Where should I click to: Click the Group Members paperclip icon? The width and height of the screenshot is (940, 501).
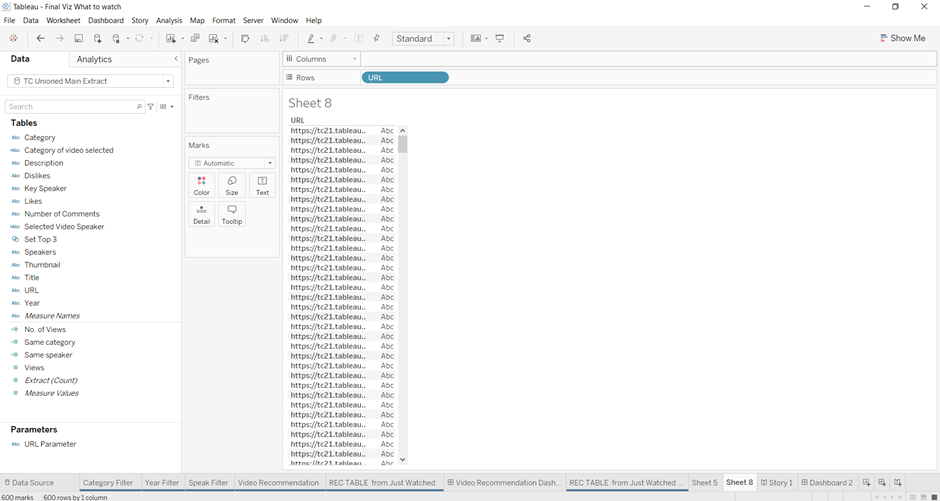tap(333, 38)
